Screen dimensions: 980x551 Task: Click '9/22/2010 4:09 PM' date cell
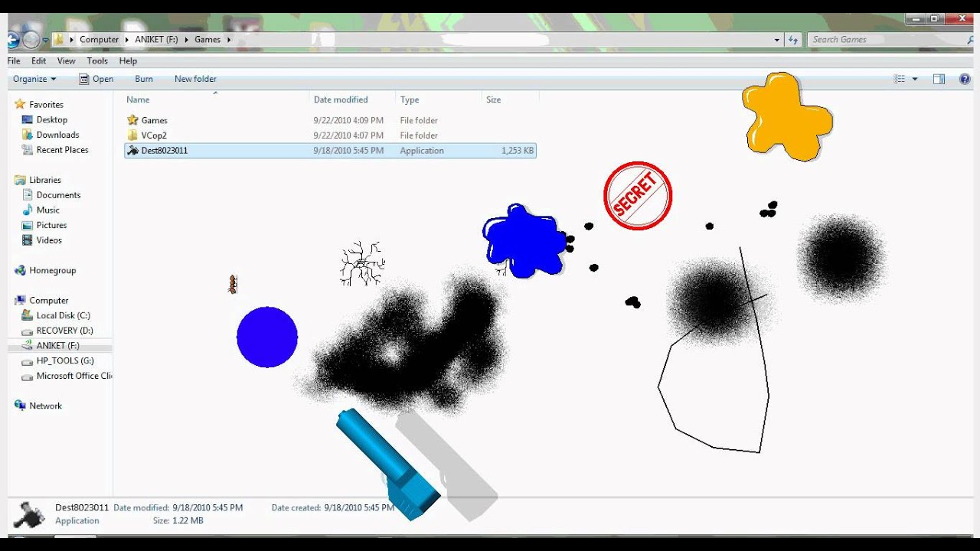pos(348,120)
